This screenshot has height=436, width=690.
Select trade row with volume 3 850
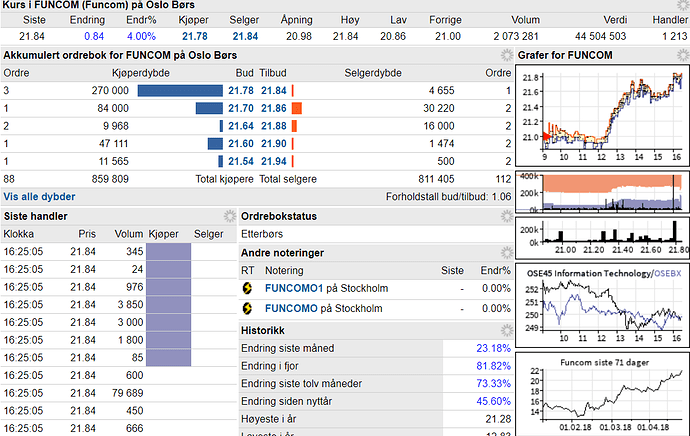tap(119, 304)
